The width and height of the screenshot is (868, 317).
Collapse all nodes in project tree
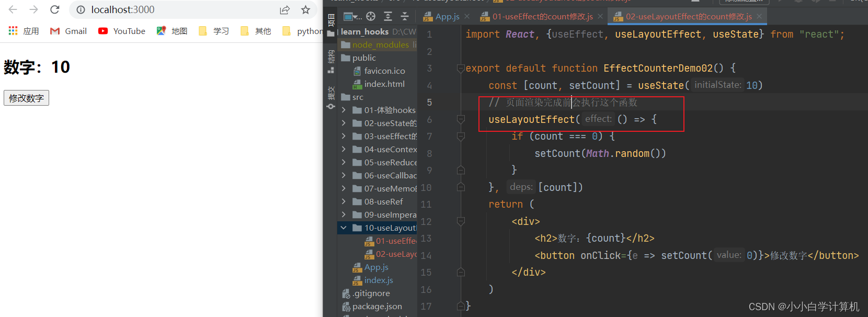tap(404, 17)
